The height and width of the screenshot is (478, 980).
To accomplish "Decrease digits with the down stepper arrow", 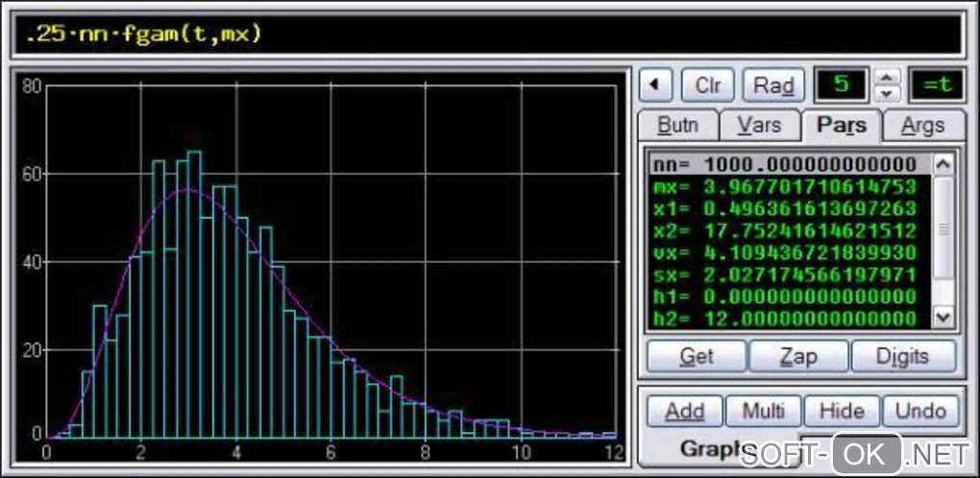I will [x=888, y=94].
